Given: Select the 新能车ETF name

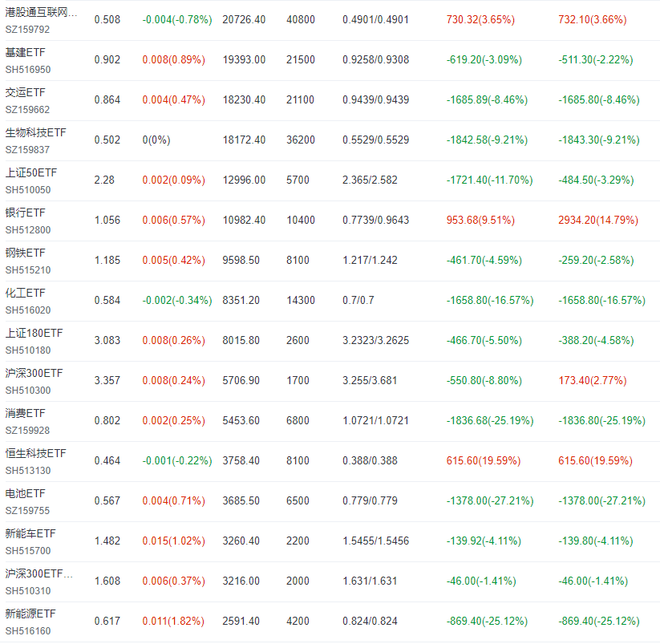Looking at the screenshot, I should pos(30,533).
